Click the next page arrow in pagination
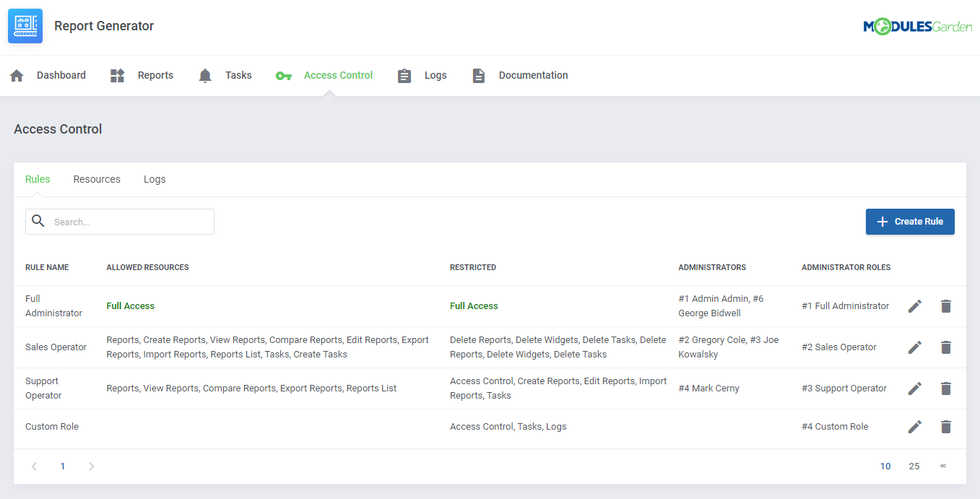 pos(91,466)
